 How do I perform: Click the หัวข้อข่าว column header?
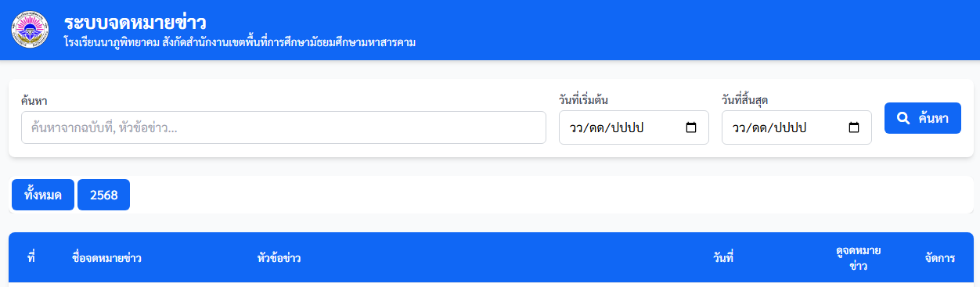279,257
